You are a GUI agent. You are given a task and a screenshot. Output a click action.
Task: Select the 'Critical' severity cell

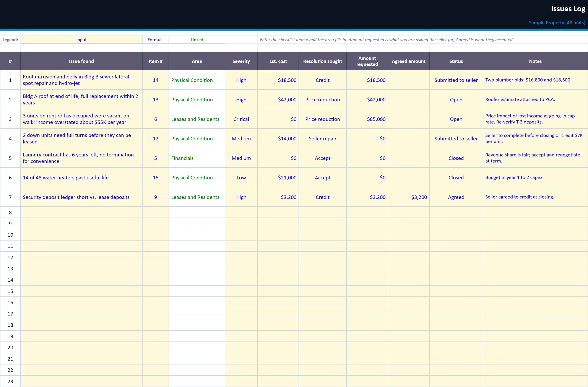241,119
